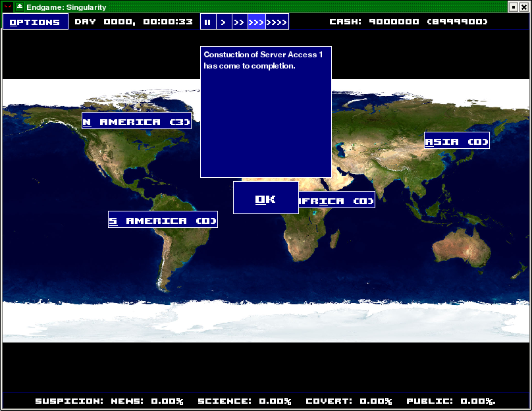This screenshot has width=532, height=411.
Task: Open the Asia region
Action: pyautogui.click(x=456, y=141)
